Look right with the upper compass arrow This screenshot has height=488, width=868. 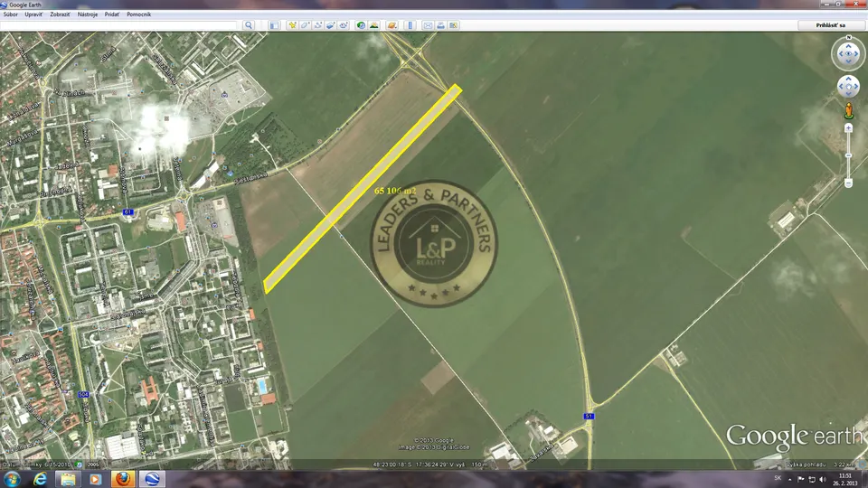856,54
